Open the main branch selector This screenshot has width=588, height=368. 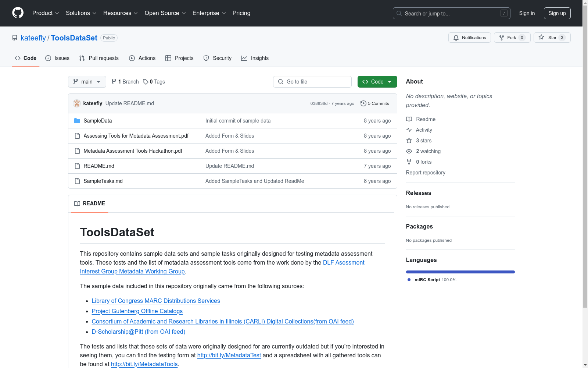(87, 82)
